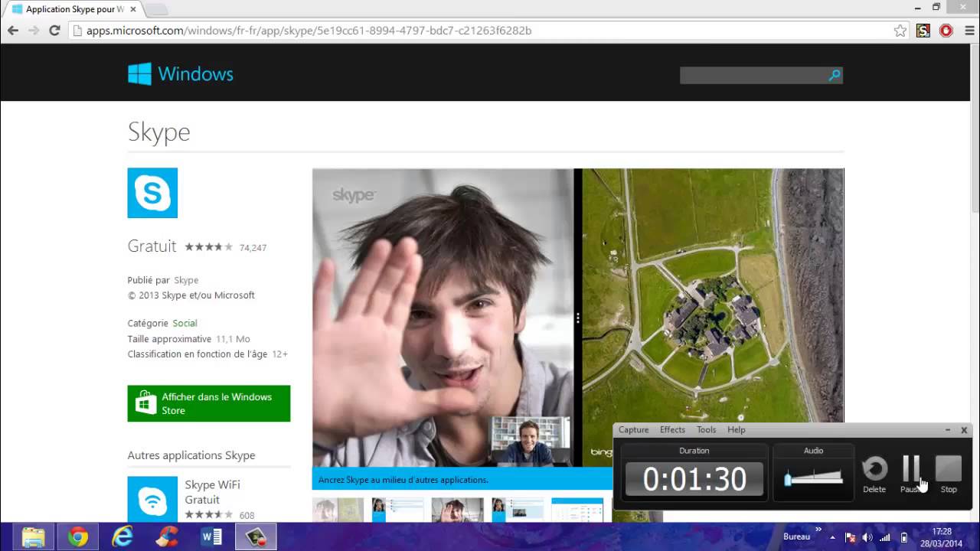This screenshot has height=551, width=980.
Task: Select the waving man screenshot thumbnail
Action: pyautogui.click(x=457, y=510)
